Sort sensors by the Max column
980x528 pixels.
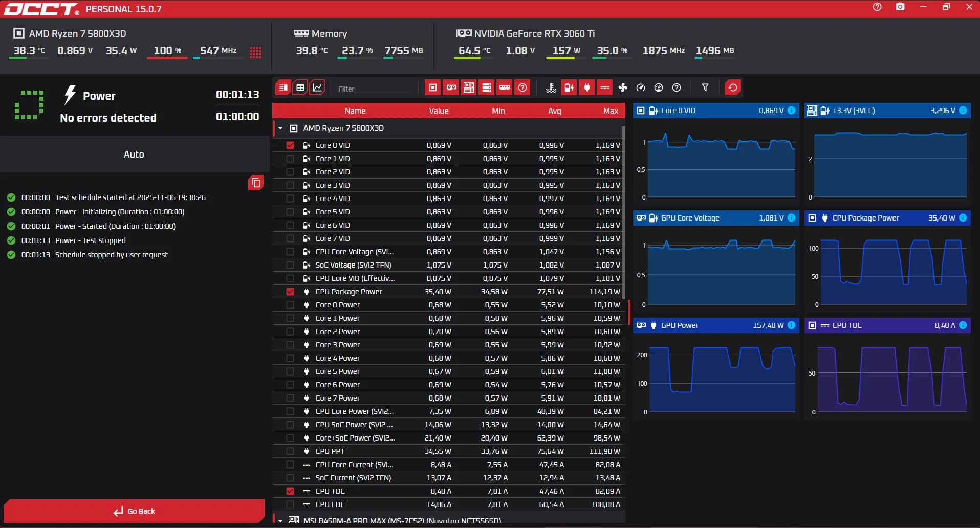coord(611,111)
